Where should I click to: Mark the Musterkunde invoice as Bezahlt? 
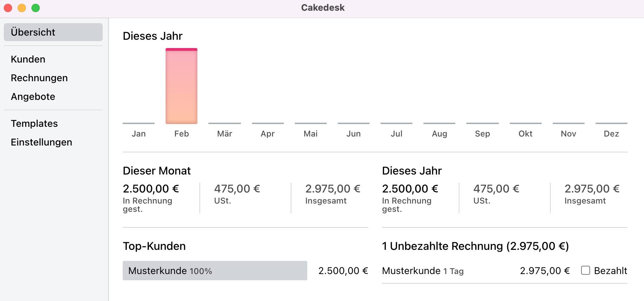pyautogui.click(x=586, y=270)
